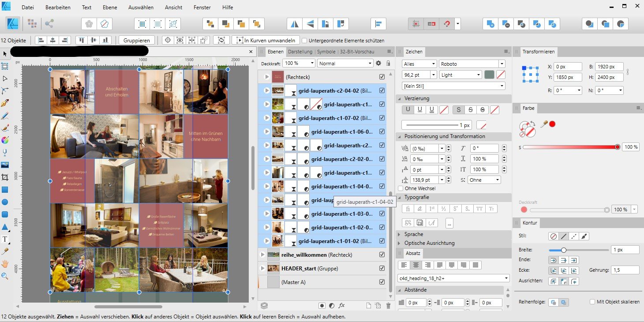Click the layer effects fx icon
Screen dimensions: 644x322
pyautogui.click(x=341, y=305)
